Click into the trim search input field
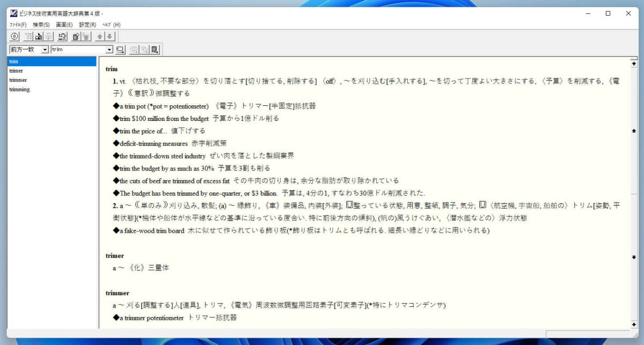644x345 pixels. pyautogui.click(x=78, y=49)
